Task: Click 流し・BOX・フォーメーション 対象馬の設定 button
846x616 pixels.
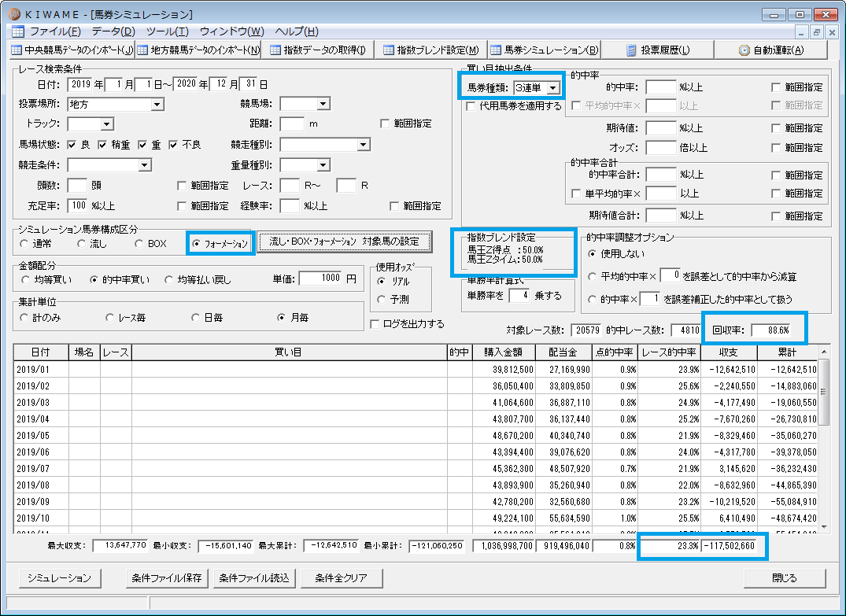Action: (344, 242)
